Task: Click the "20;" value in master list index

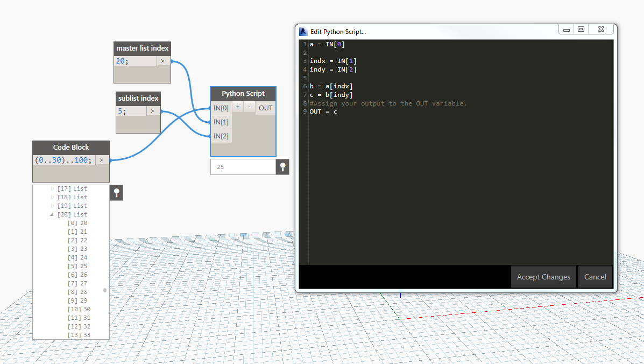Action: pos(123,61)
